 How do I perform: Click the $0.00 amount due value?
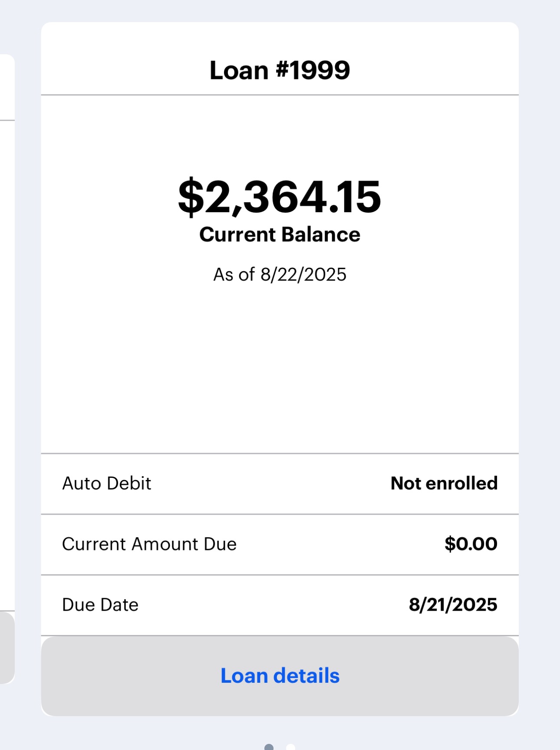[x=471, y=544]
